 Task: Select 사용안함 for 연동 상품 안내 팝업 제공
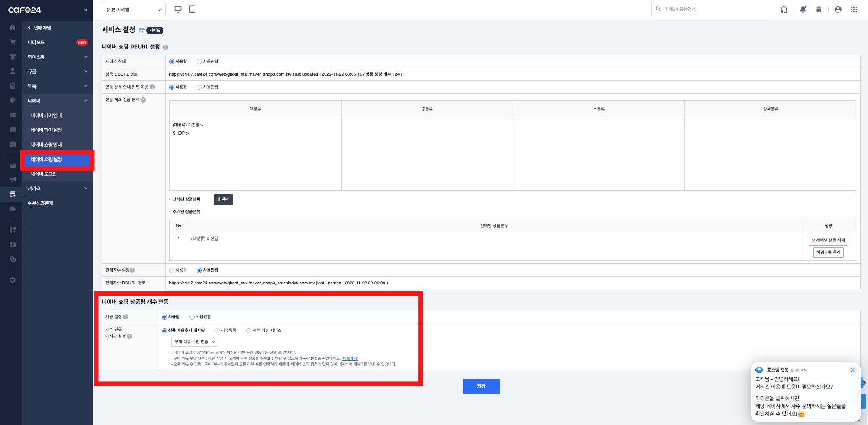click(x=199, y=87)
